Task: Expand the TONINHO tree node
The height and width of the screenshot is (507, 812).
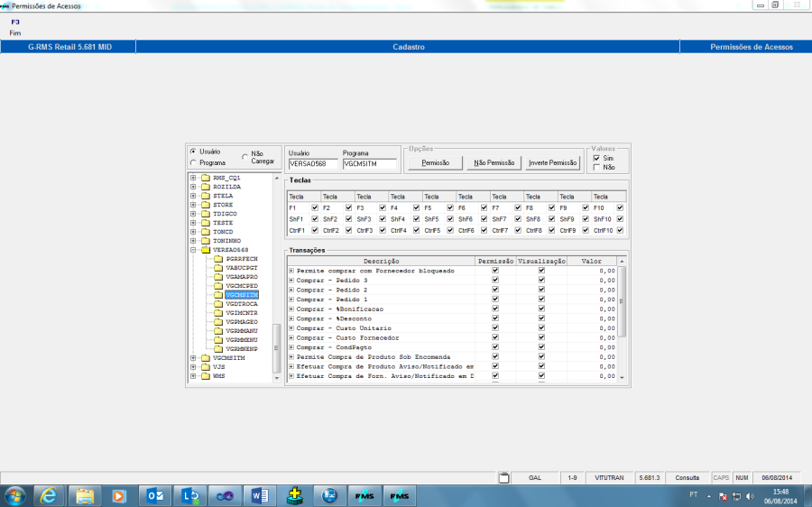Action: pos(193,241)
